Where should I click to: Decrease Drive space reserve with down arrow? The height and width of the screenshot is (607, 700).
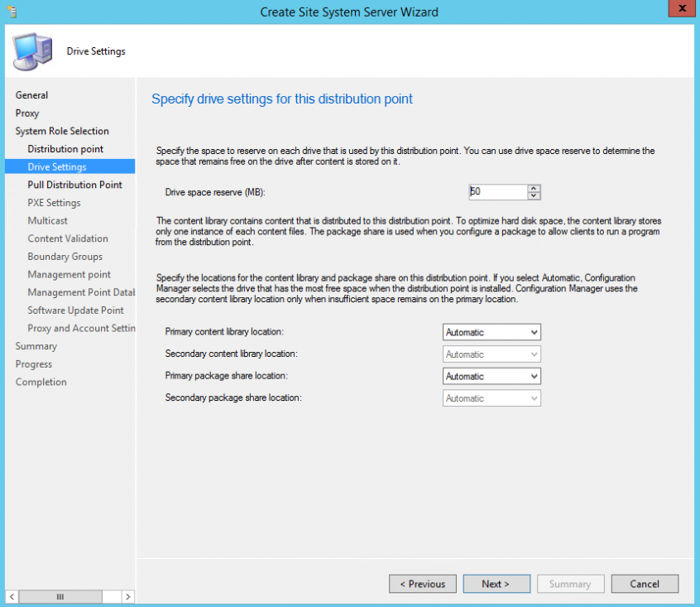tap(532, 195)
